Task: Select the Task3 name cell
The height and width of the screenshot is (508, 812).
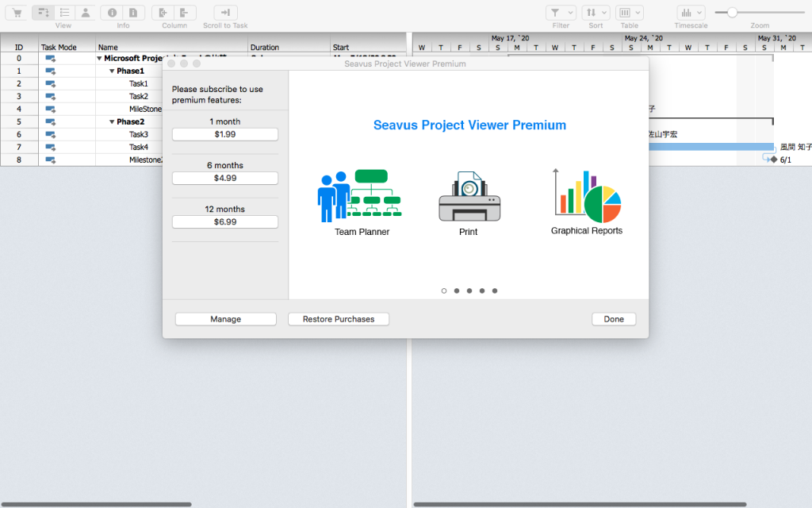Action: tap(138, 135)
